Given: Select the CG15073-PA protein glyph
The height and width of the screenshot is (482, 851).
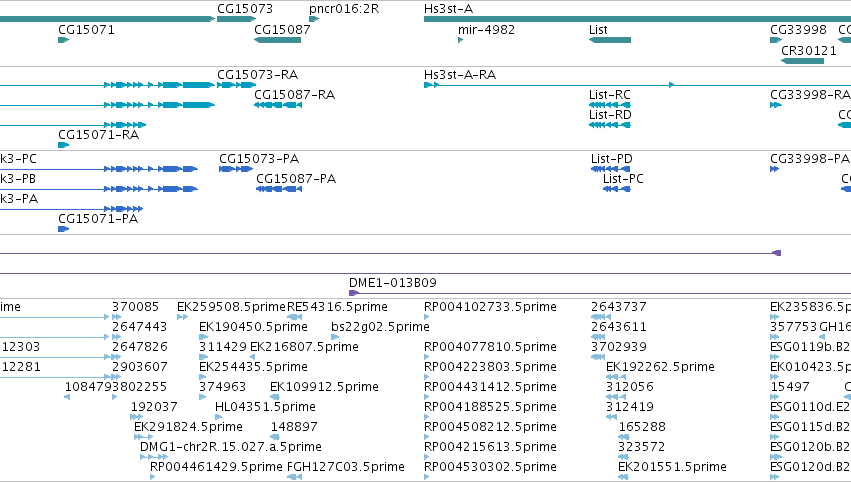Looking at the screenshot, I should point(236,169).
